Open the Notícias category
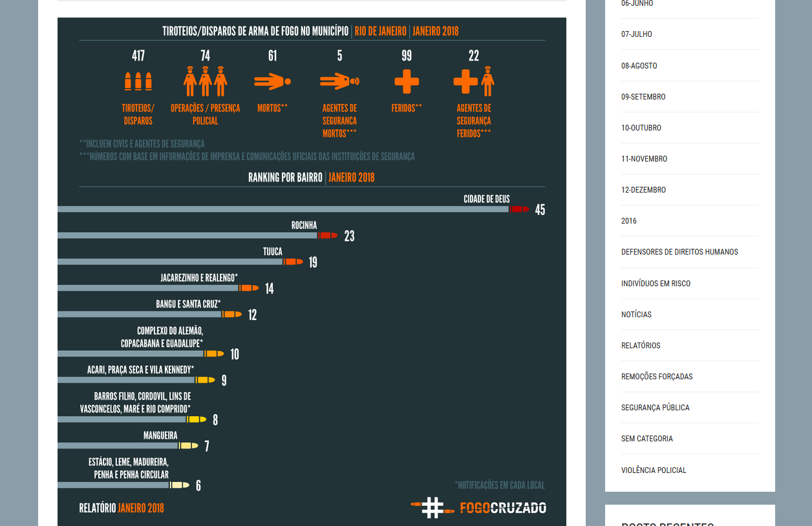 [636, 315]
